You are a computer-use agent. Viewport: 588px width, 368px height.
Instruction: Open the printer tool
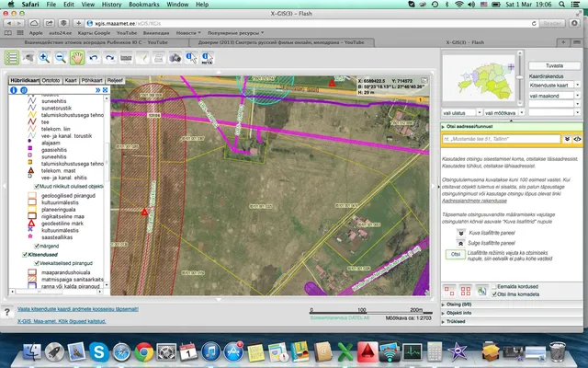click(159, 58)
